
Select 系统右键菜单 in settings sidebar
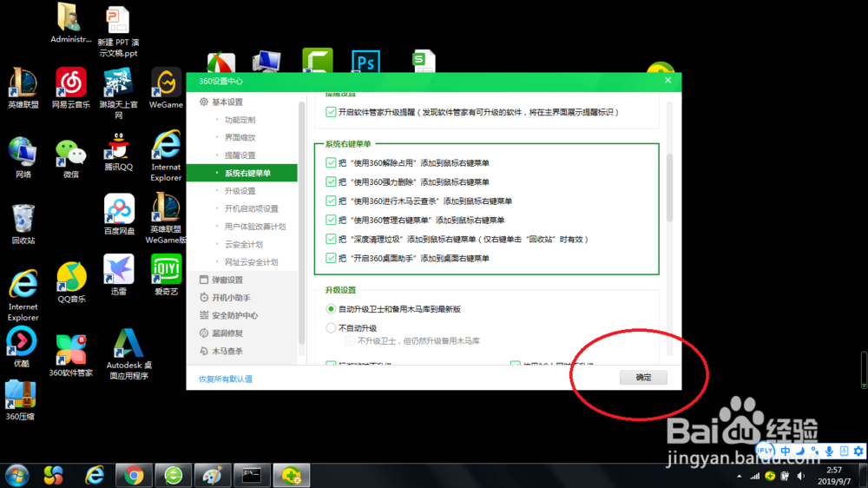(242, 173)
